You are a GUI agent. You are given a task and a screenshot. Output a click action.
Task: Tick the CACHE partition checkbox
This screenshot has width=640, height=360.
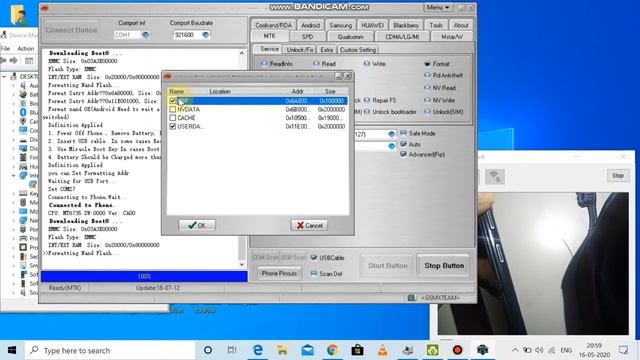pyautogui.click(x=173, y=118)
